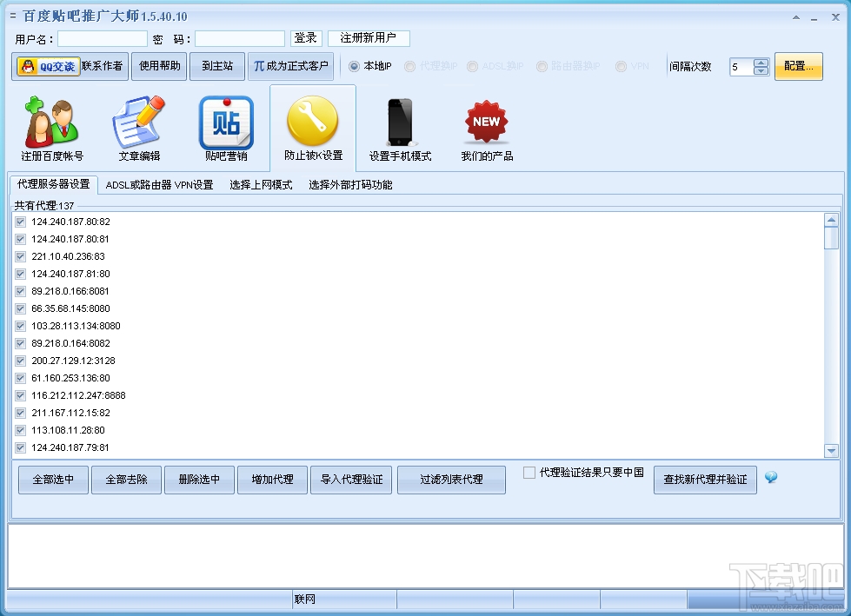Viewport: 851px width, 616px height.
Task: Switch to 代理服务器设置 tab
Action: click(x=53, y=184)
